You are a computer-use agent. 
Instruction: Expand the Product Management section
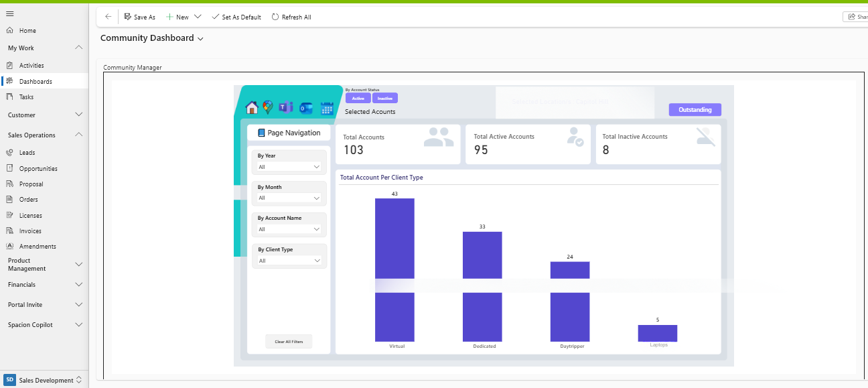tap(78, 265)
